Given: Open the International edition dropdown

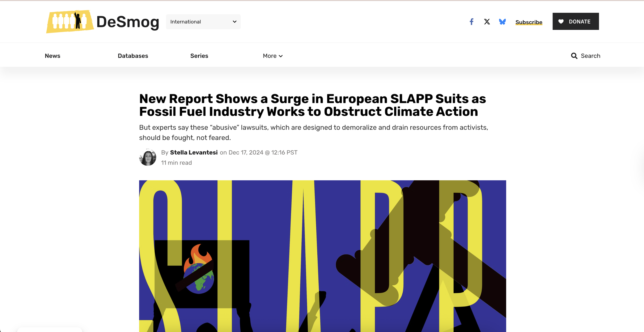Looking at the screenshot, I should (x=203, y=22).
